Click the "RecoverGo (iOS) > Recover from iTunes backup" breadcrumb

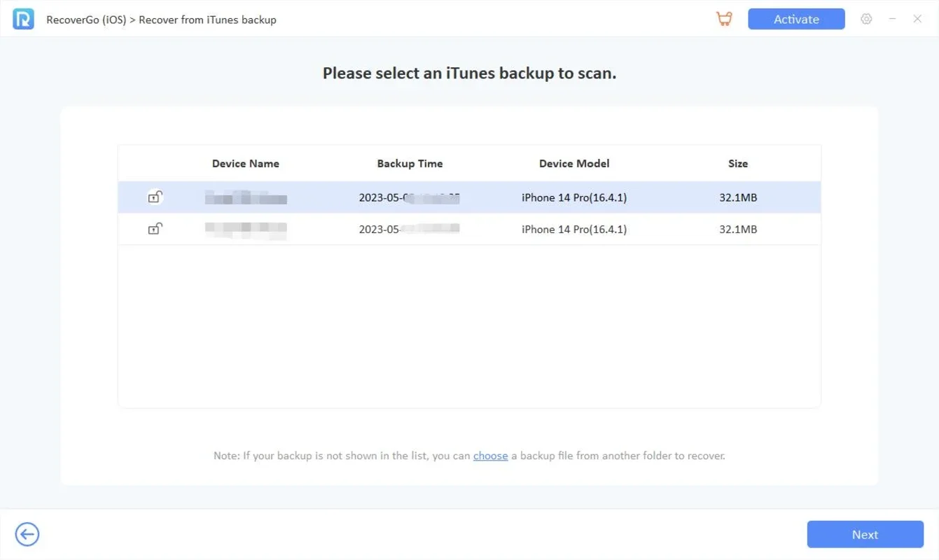point(161,20)
